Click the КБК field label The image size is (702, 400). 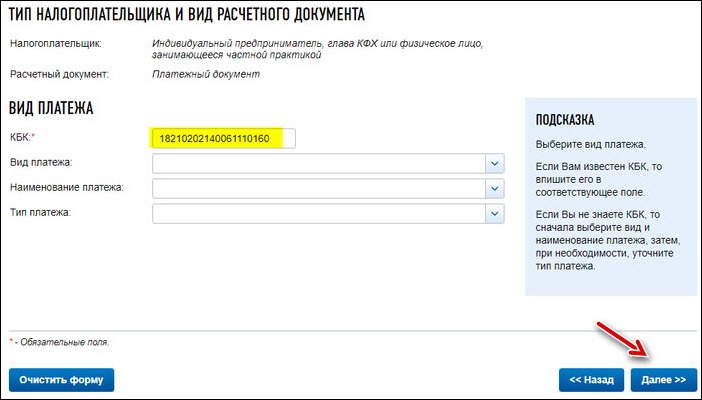(x=22, y=138)
